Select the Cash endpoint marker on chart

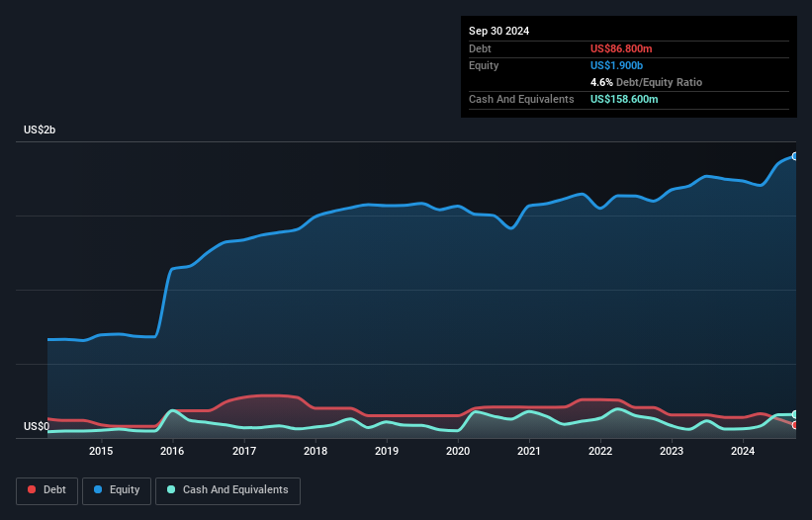795,414
